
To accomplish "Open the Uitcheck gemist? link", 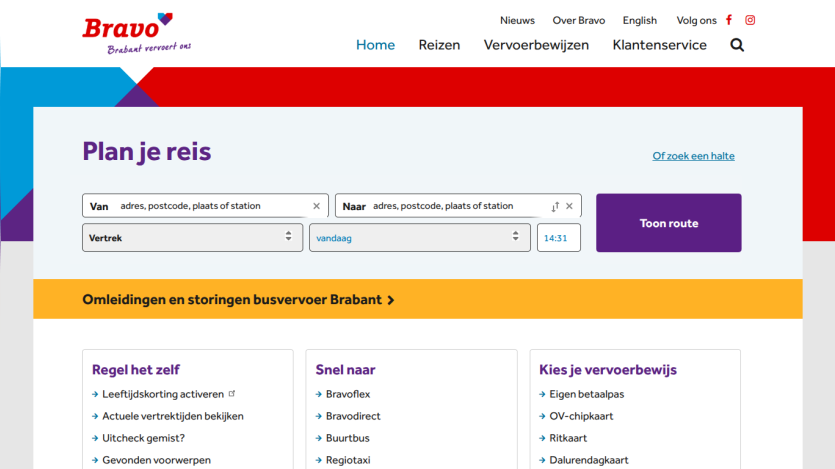I will click(x=143, y=438).
